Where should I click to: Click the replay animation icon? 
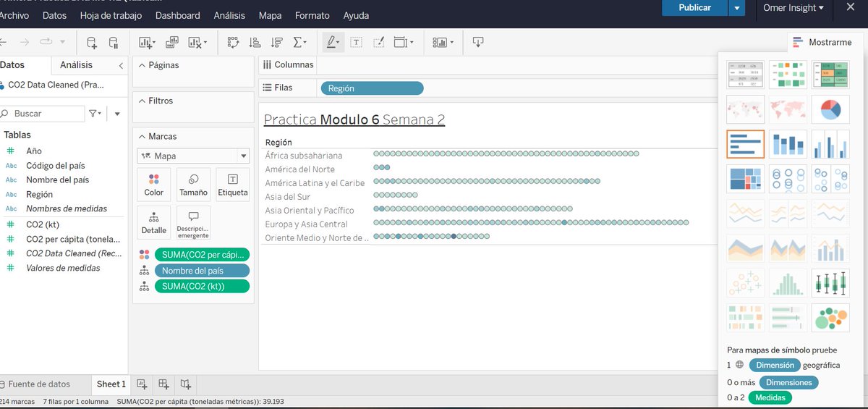(x=46, y=43)
